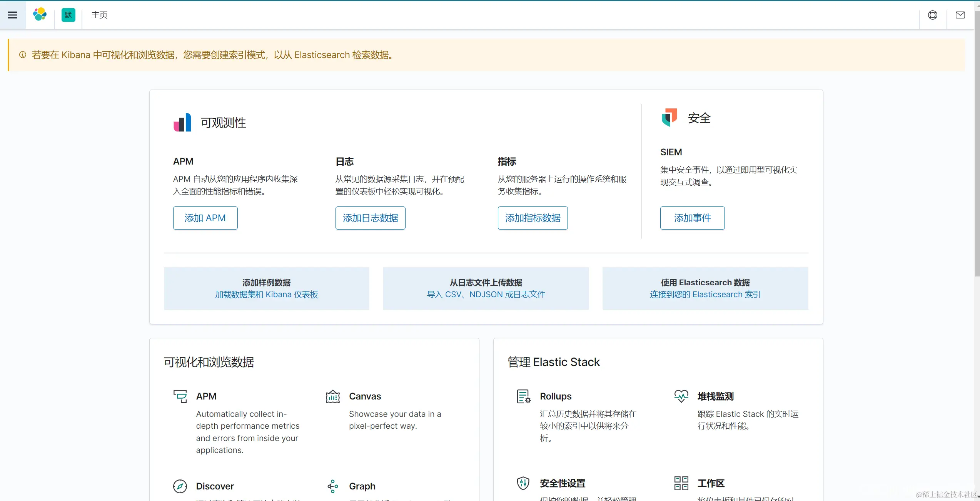Click 连接到您的 Elasticsearch 索引 link

tap(704, 294)
